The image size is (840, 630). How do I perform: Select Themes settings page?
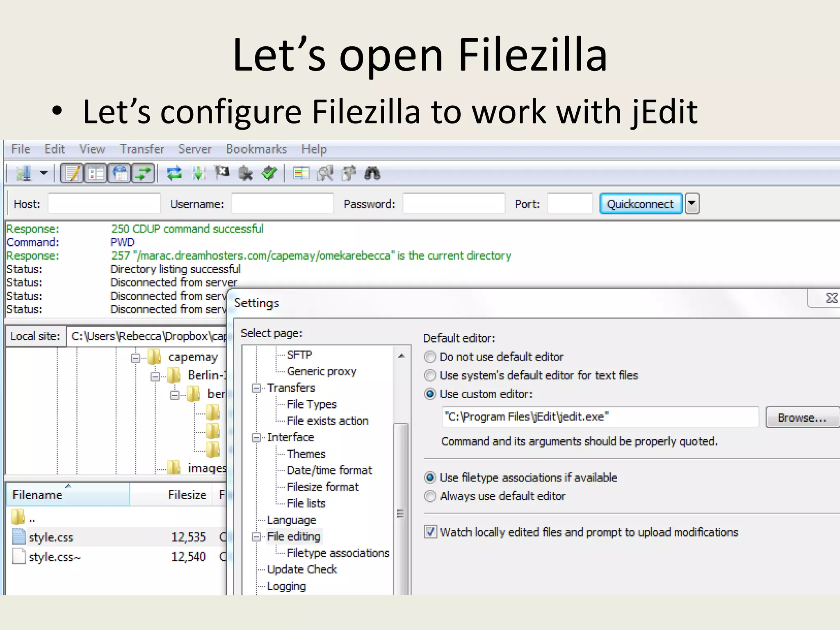point(306,454)
